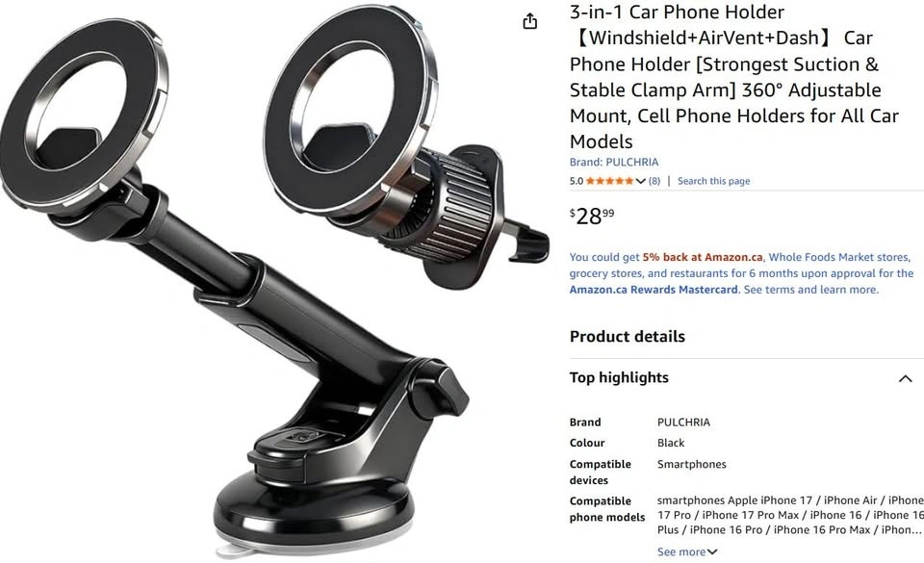Click the See terms and learn more link

pyautogui.click(x=810, y=290)
